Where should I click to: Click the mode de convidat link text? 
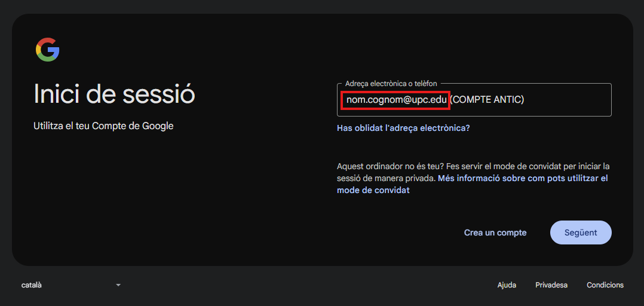[373, 190]
